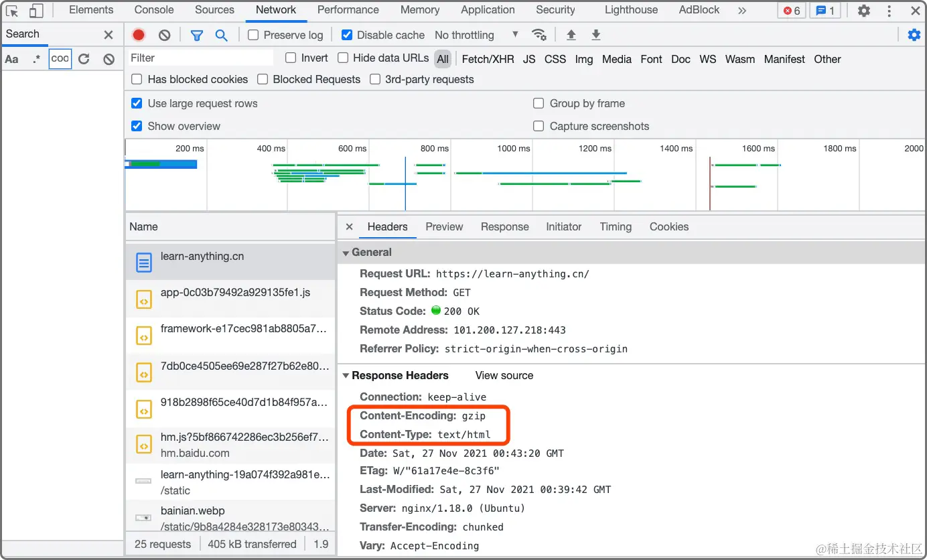927x560 pixels.
Task: Open DevTools settings gear icon
Action: [864, 11]
